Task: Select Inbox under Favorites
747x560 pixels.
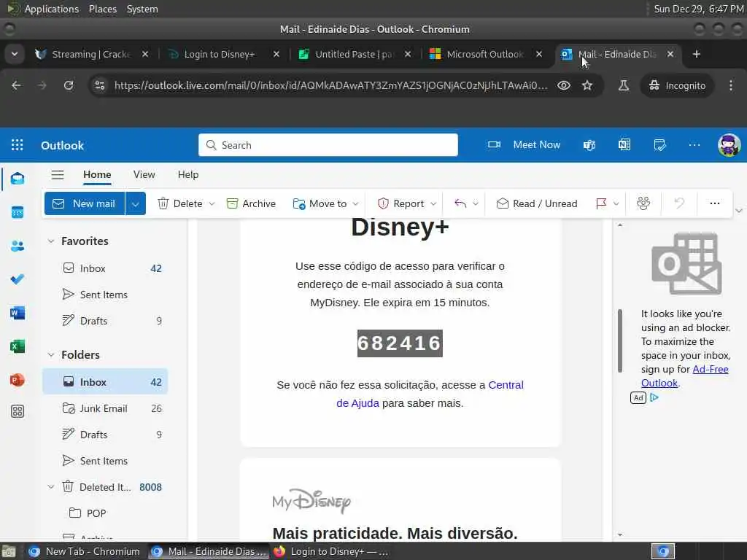Action: pyautogui.click(x=105, y=268)
